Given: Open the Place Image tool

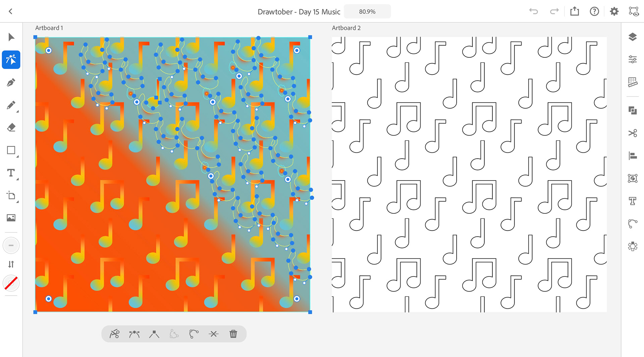Looking at the screenshot, I should click(x=11, y=218).
